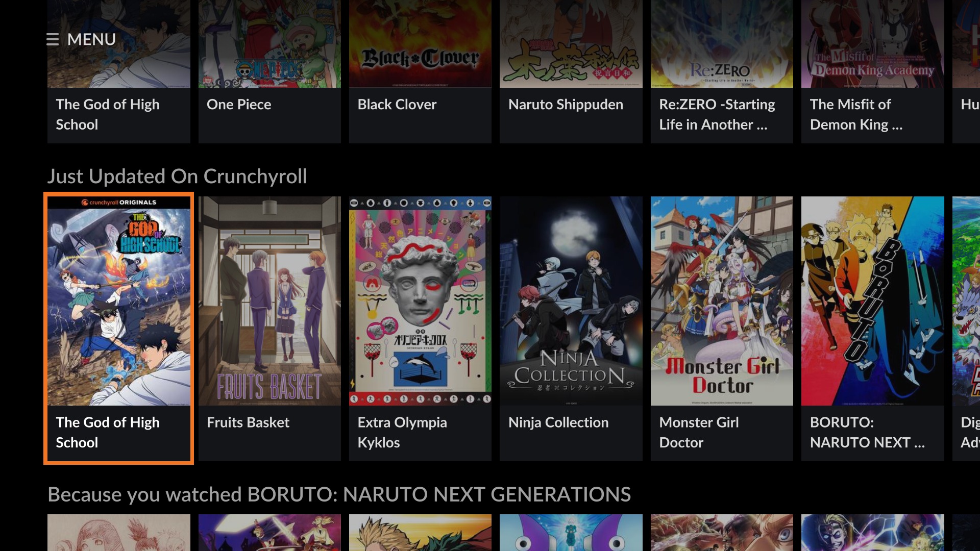Click Crunchyroll Originals badge on poster

(x=118, y=203)
